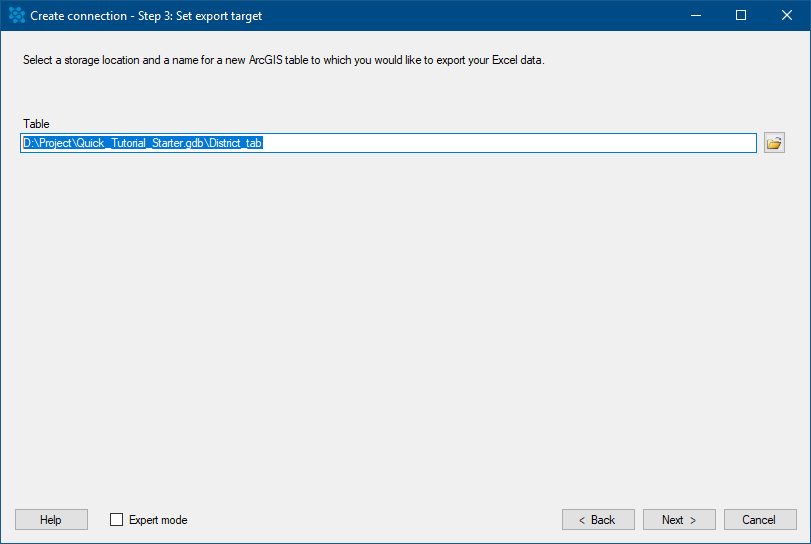Cancel the connection wizard
Screen dimensions: 811x544
[760, 520]
